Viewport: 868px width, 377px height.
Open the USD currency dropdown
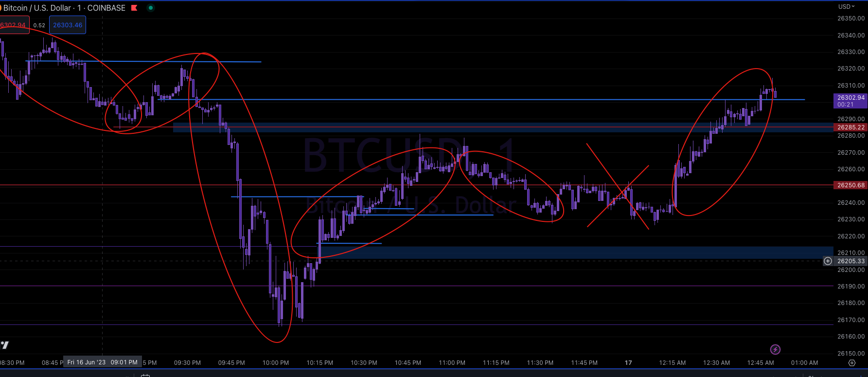pos(846,7)
